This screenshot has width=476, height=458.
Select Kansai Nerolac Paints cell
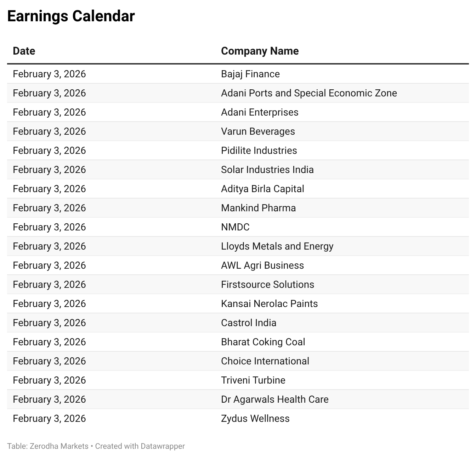pos(269,303)
